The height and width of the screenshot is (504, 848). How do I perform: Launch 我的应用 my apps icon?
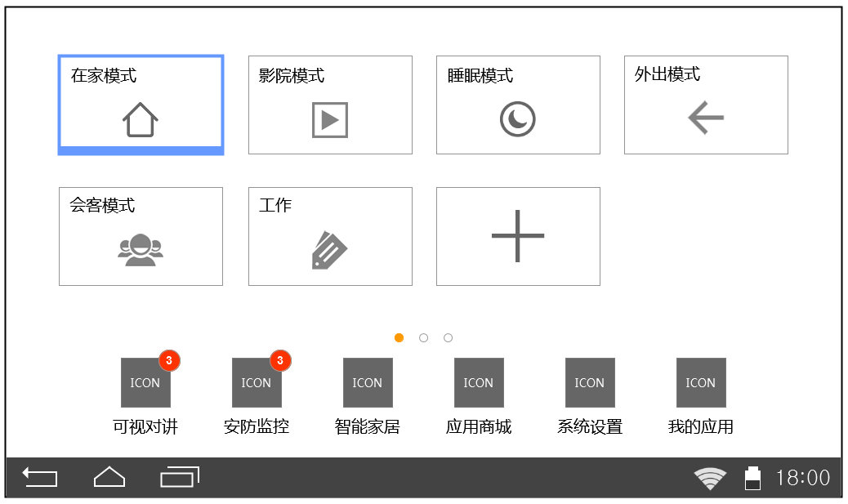click(x=701, y=382)
